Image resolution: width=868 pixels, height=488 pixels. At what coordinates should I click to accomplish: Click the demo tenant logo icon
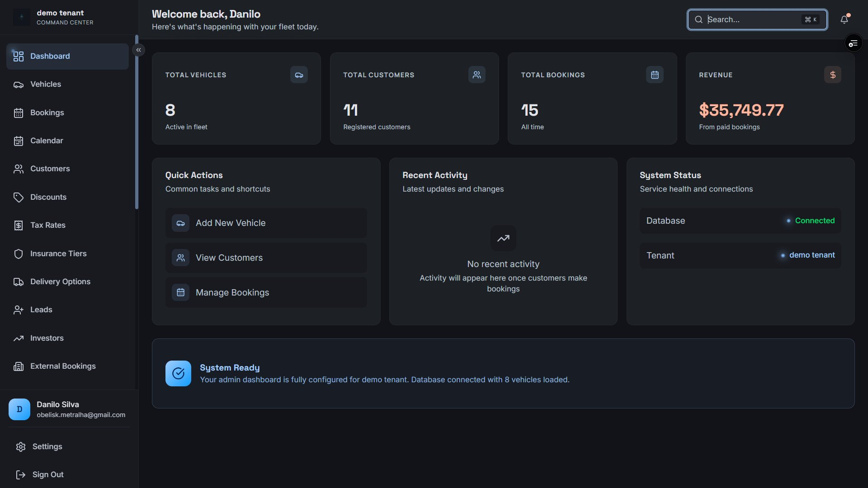coord(21,17)
